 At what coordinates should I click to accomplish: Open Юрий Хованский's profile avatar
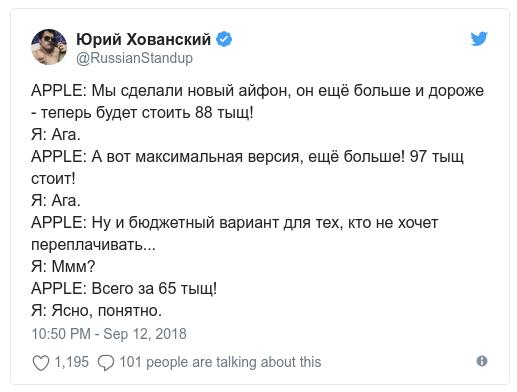(x=49, y=47)
